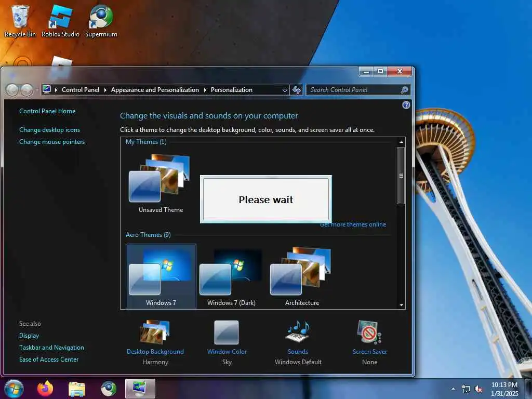
Task: Click the Window Color text link
Action: (227, 352)
